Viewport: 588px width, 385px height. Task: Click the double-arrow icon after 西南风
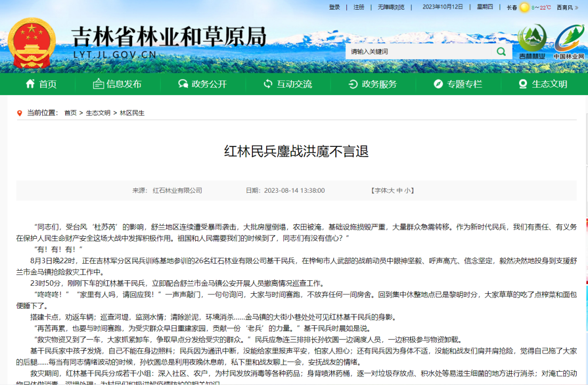point(577,7)
